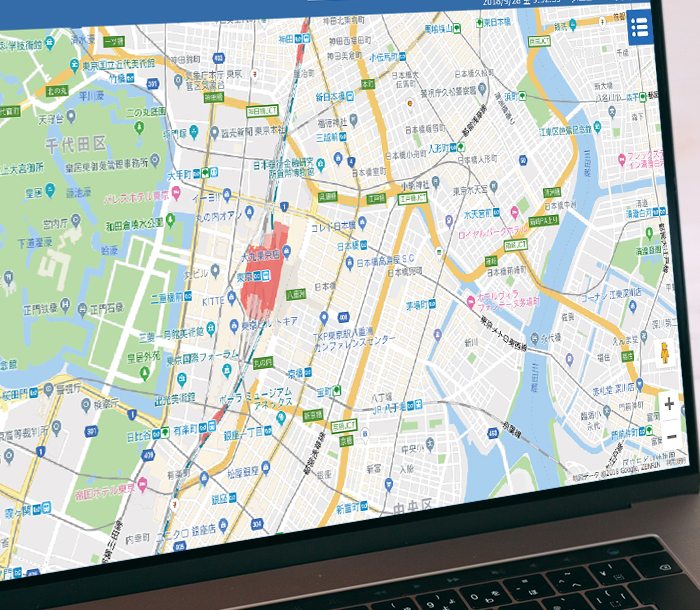Image resolution: width=700 pixels, height=610 pixels.
Task: Select the Street View pegman
Action: tap(665, 353)
